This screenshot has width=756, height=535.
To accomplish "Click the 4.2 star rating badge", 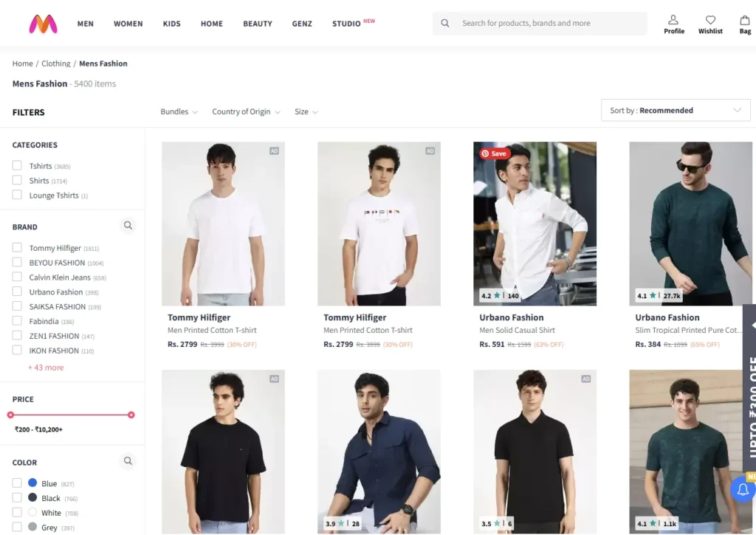I will click(x=500, y=295).
